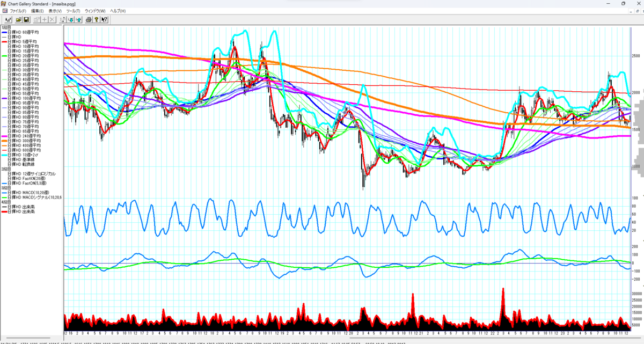
Task: Click the greyed properties toolbar icon
Action: (x=36, y=20)
